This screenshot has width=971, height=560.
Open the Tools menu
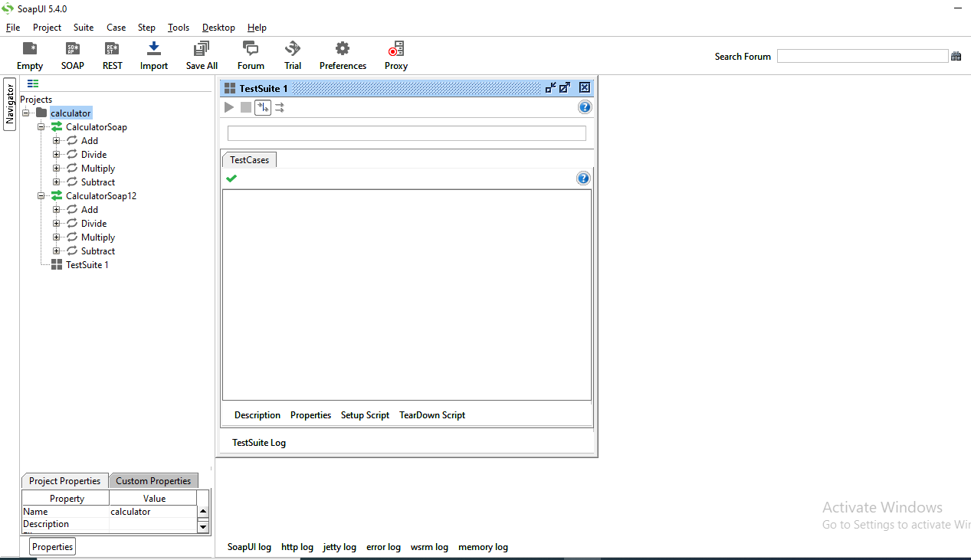click(x=178, y=28)
